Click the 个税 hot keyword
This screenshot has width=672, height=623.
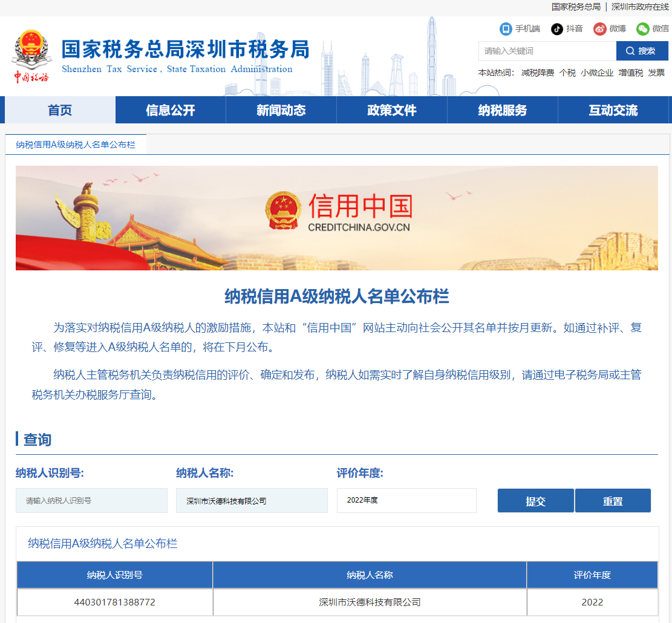567,73
